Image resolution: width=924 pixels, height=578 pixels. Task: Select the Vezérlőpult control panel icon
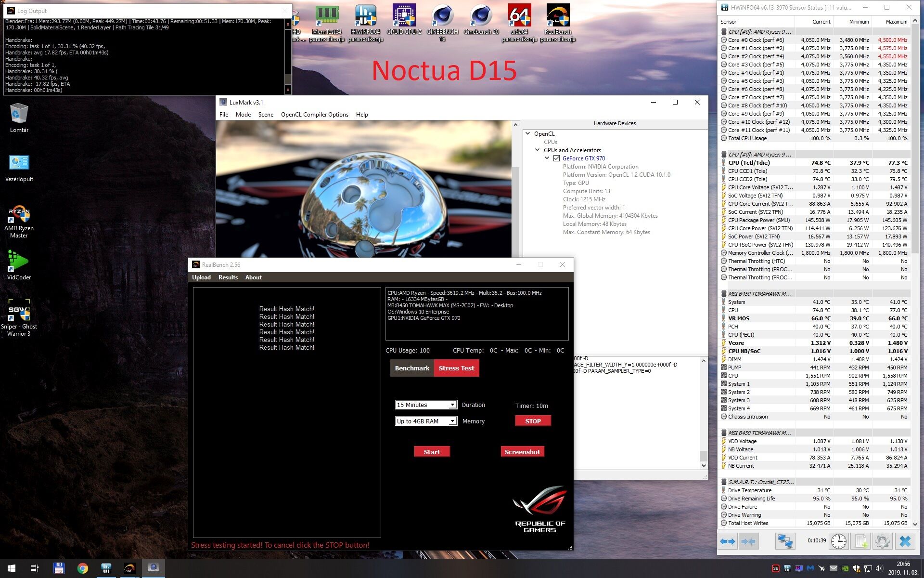(19, 168)
